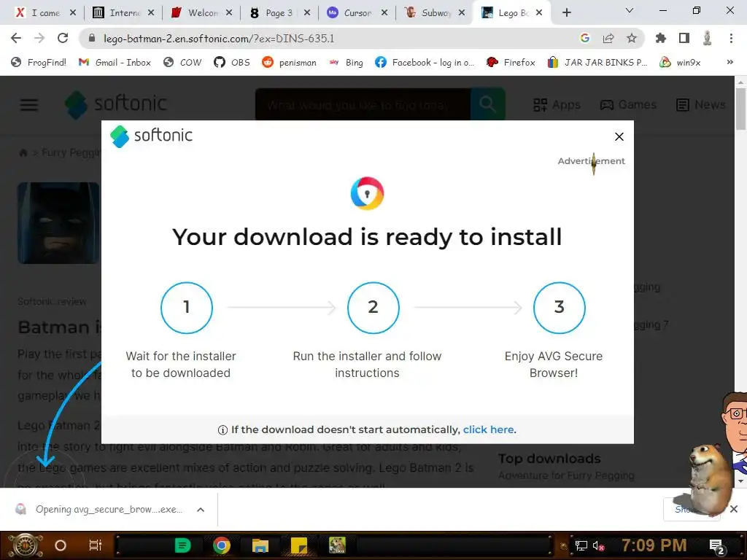Click the 'click here' download link
Image resolution: width=747 pixels, height=560 pixels.
[x=488, y=429]
